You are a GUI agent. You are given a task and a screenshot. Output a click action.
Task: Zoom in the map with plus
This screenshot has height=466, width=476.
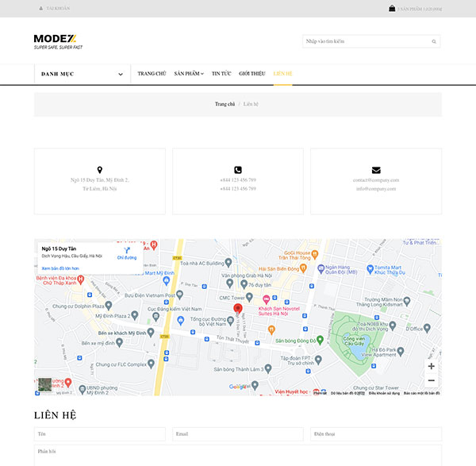tap(431, 366)
